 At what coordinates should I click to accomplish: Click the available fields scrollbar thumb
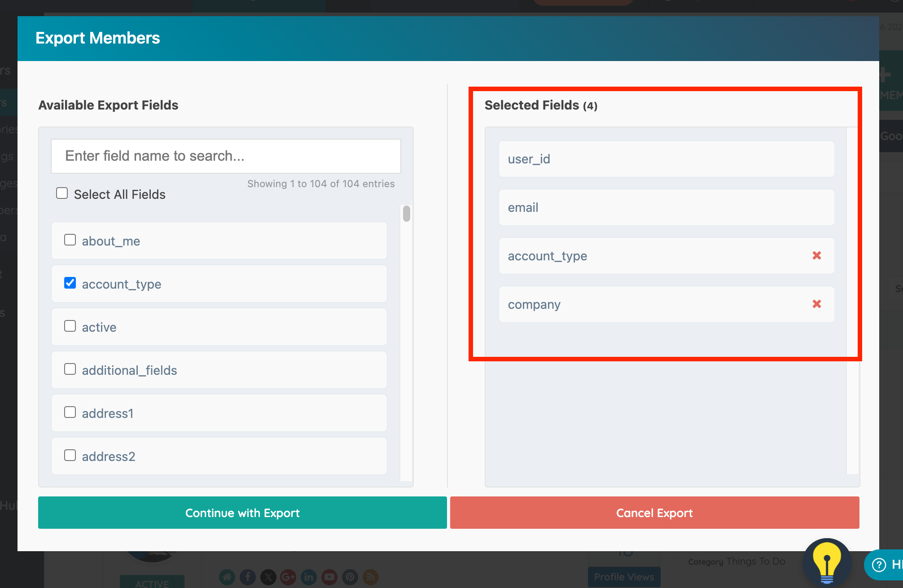[x=407, y=214]
